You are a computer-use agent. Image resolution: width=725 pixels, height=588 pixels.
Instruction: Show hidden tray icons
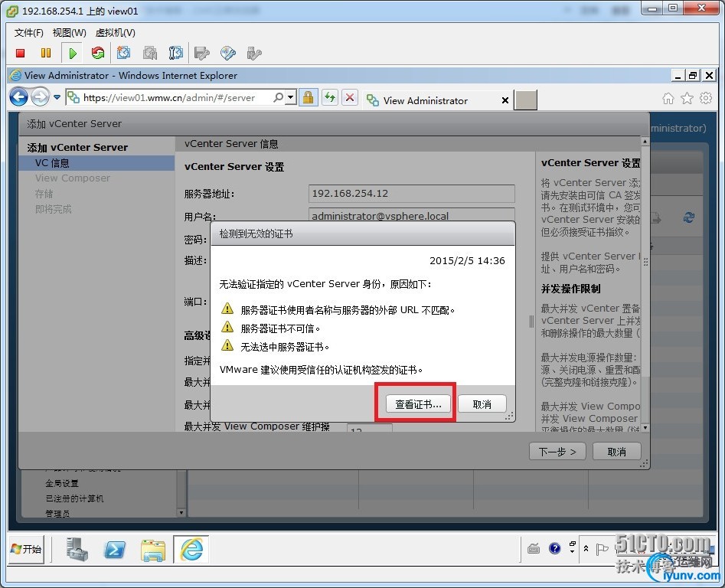(x=586, y=549)
